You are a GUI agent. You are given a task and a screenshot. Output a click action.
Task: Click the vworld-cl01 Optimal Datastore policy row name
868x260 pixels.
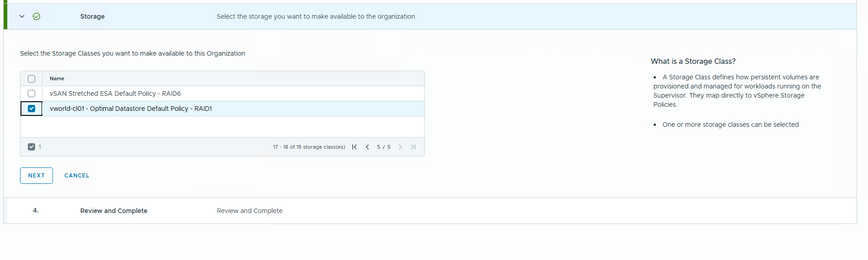click(x=131, y=109)
